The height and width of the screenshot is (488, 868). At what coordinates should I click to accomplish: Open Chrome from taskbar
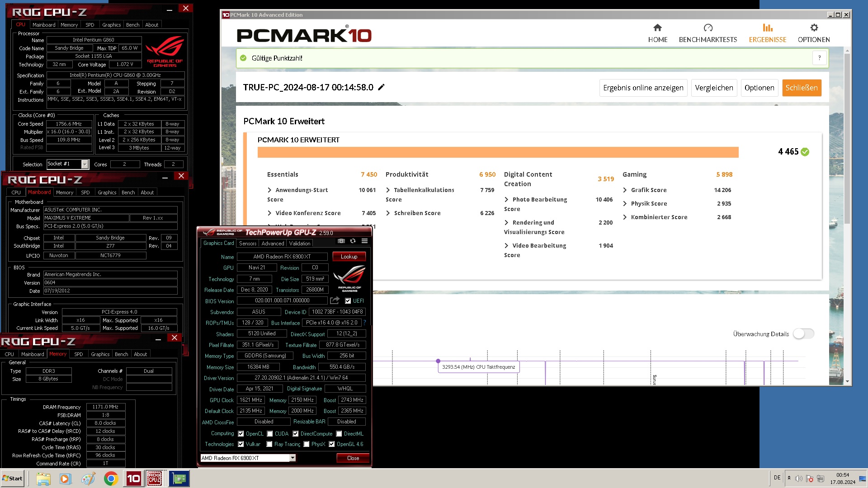tap(111, 479)
